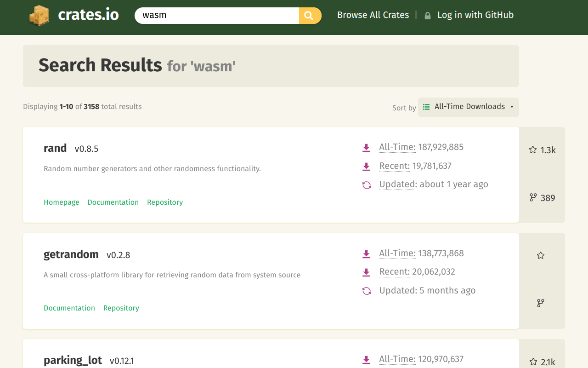Click the parking_lot All-Time download icon

click(366, 360)
